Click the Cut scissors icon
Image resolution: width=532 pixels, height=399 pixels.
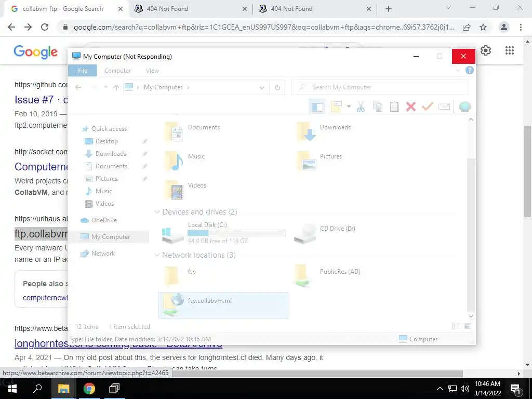point(361,107)
